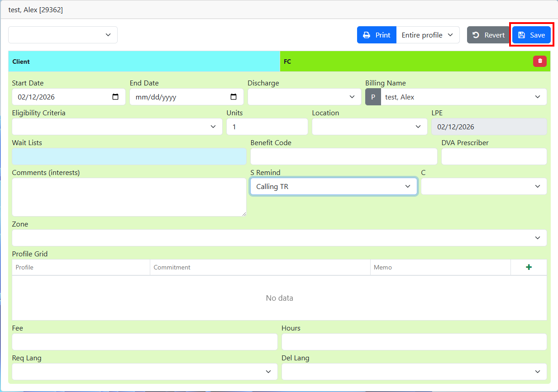The width and height of the screenshot is (558, 392).
Task: Click into the Comments (interests) text area
Action: (129, 197)
